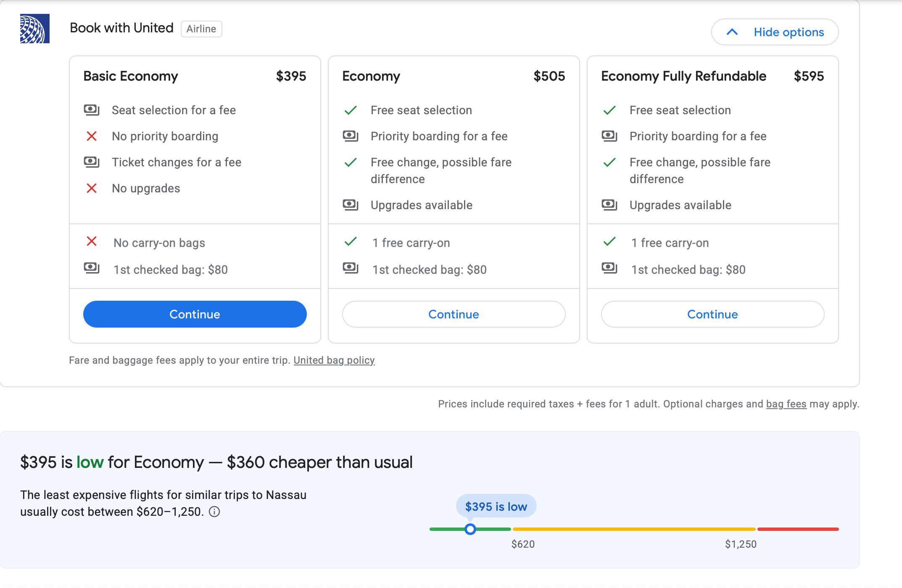Click the info icon beside $620–1,250
The image size is (902, 588).
(214, 512)
